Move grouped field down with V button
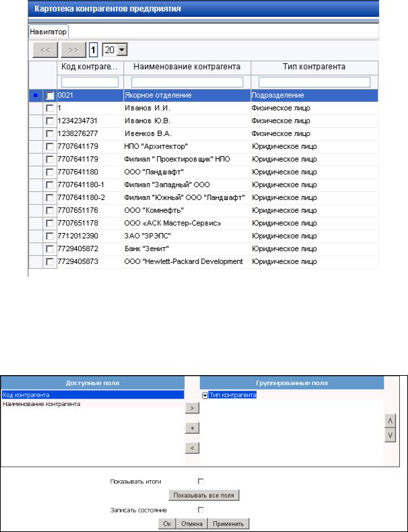Screen dimensions: 408x532 pos(390,435)
